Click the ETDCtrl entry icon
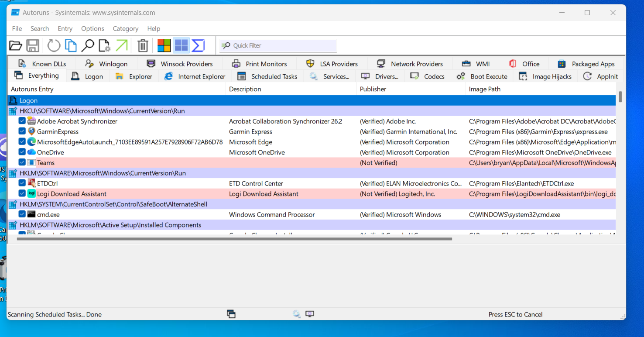Screen dimensions: 644x337 click(31, 183)
